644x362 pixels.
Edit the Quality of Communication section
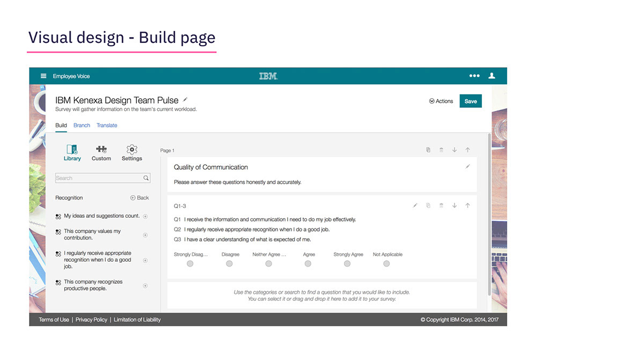[467, 167]
